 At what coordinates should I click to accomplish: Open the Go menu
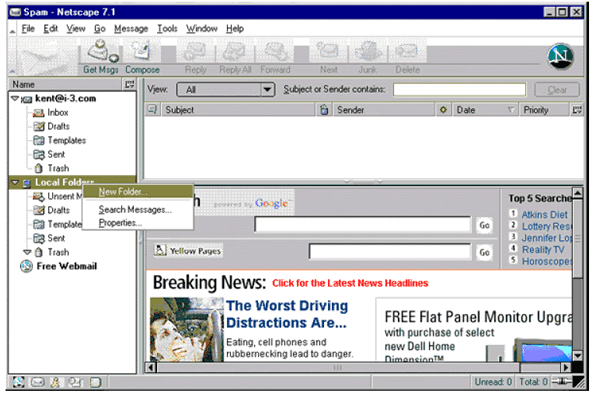pyautogui.click(x=99, y=29)
